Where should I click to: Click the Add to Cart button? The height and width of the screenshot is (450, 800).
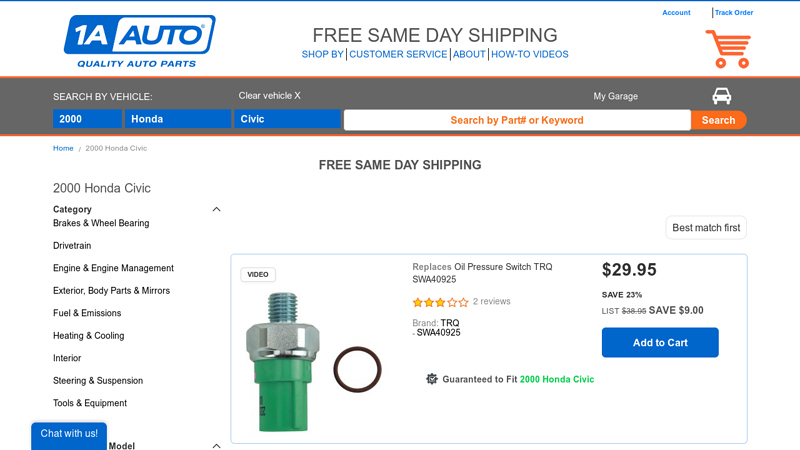[x=660, y=342]
